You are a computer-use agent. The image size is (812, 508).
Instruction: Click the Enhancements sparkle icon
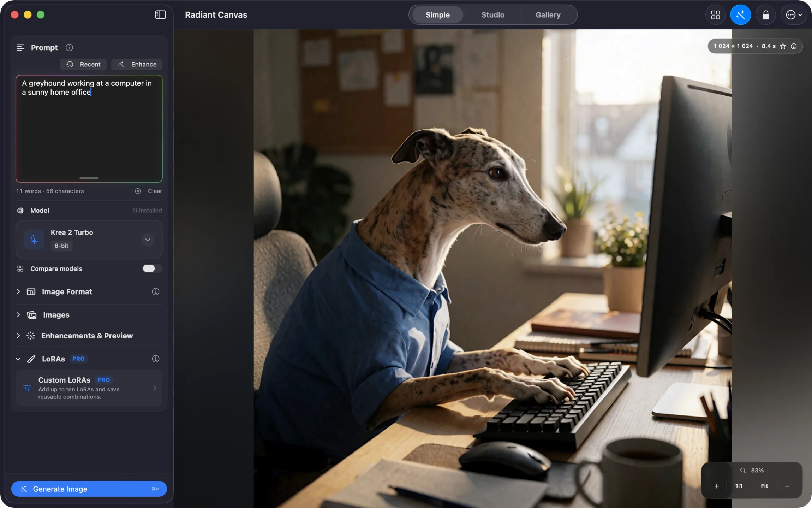pyautogui.click(x=31, y=336)
